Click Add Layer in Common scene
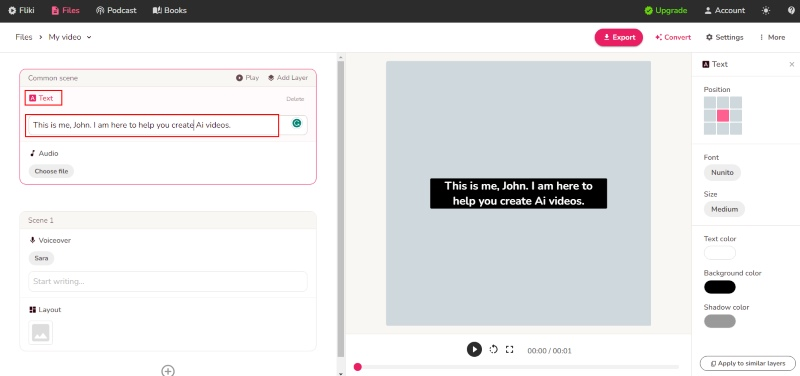 tap(288, 78)
